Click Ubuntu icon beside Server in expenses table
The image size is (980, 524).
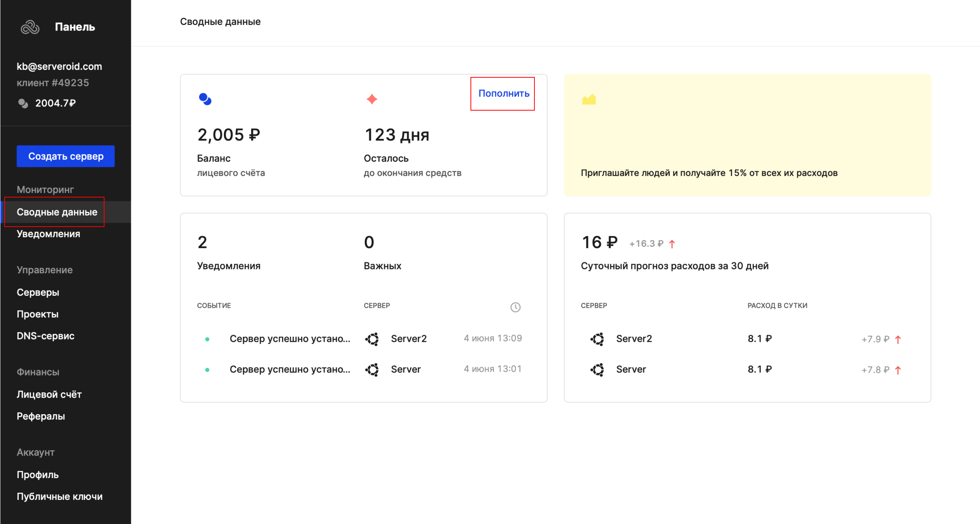pyautogui.click(x=597, y=369)
